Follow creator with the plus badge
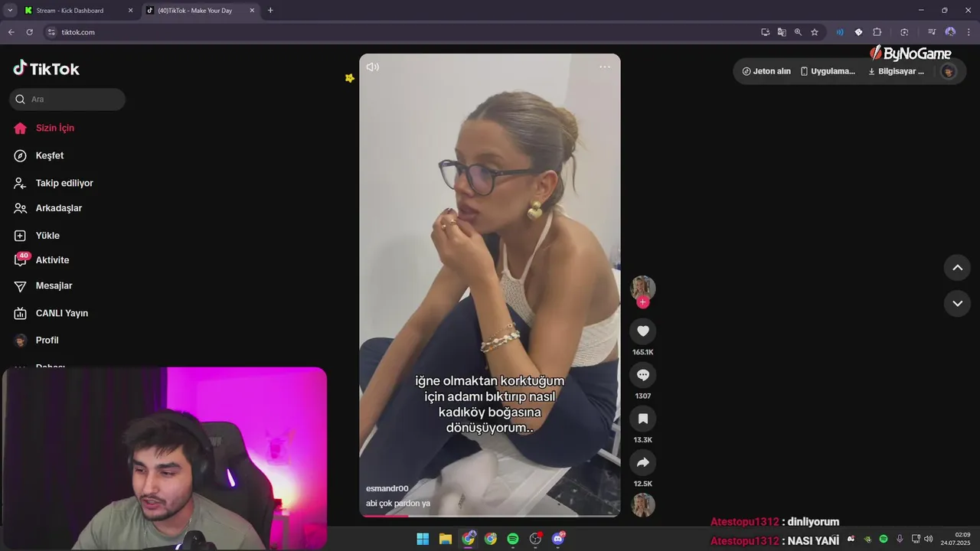The image size is (980, 551). [643, 302]
